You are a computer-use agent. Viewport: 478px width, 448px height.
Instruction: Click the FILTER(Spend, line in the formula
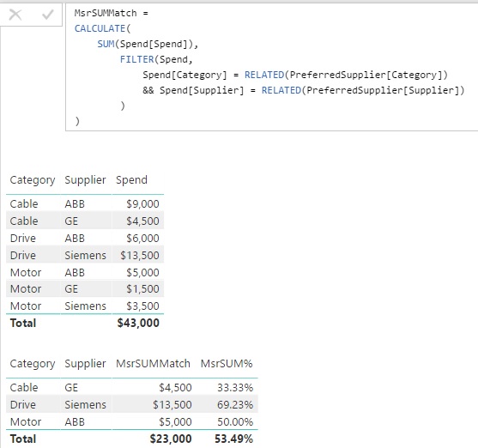click(156, 59)
